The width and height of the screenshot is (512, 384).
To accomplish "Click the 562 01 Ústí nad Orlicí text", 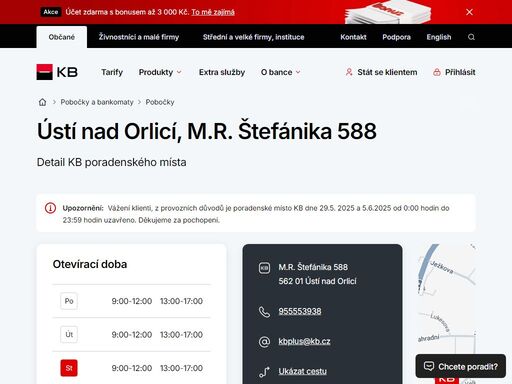I will pos(317,281).
